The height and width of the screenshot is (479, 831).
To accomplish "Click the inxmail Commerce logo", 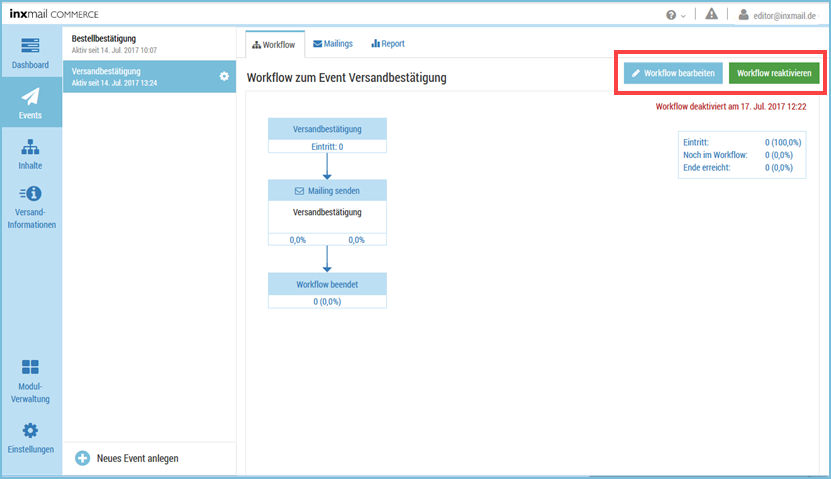I will (54, 14).
